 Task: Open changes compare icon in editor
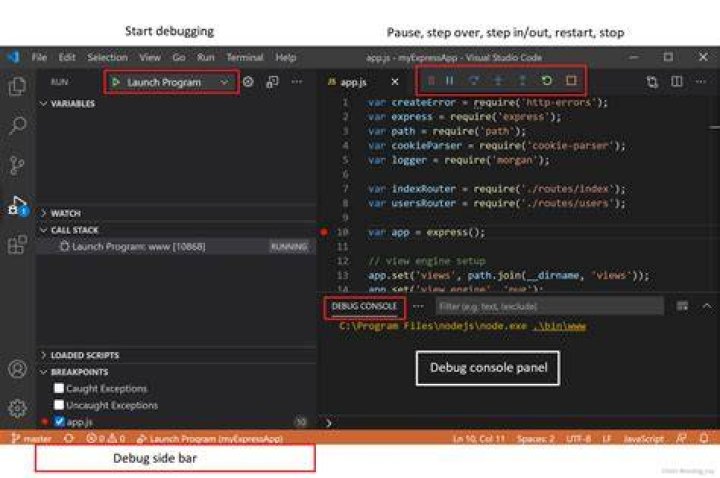[x=652, y=82]
